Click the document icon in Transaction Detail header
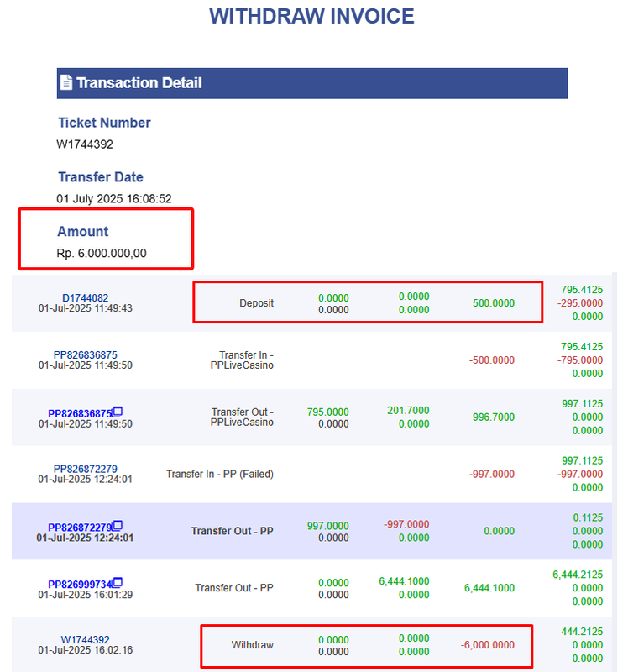Viewport: 628px width, 672px height. tap(66, 82)
